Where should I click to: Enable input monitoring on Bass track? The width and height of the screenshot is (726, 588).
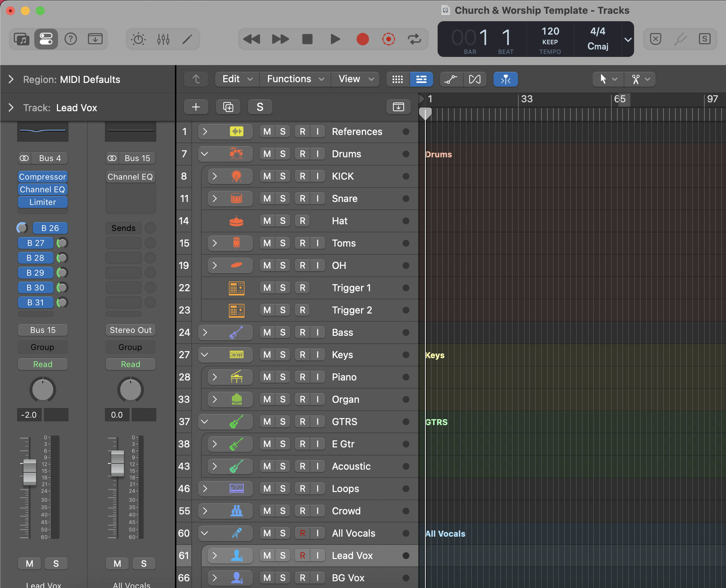317,332
